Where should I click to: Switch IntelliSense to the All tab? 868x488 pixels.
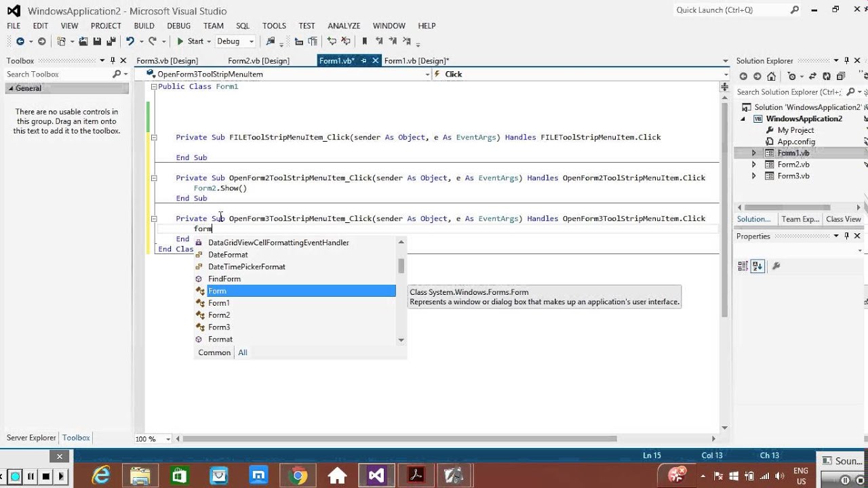pos(242,352)
